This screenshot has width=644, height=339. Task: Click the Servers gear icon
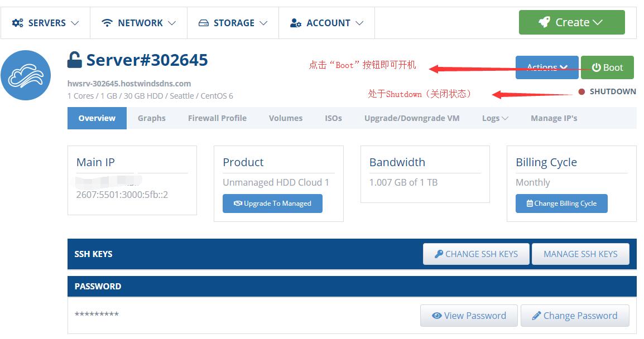coord(16,23)
